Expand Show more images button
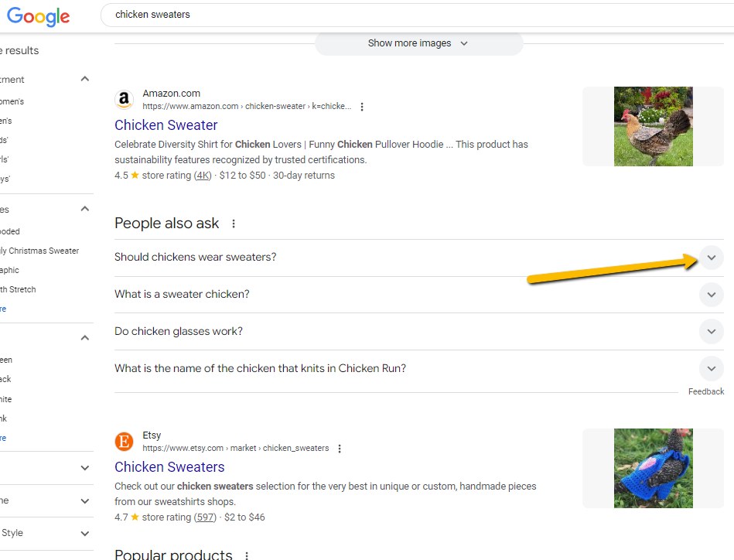The image size is (734, 560). pos(418,43)
